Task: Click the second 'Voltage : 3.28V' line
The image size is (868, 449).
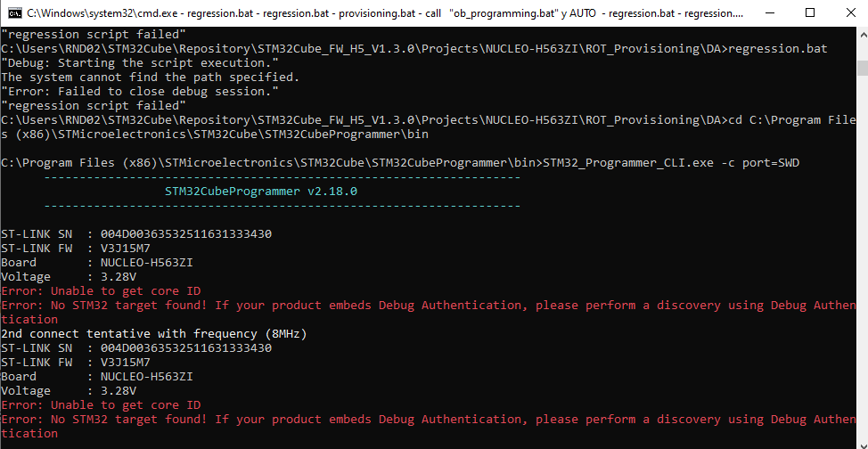Action: click(x=69, y=391)
